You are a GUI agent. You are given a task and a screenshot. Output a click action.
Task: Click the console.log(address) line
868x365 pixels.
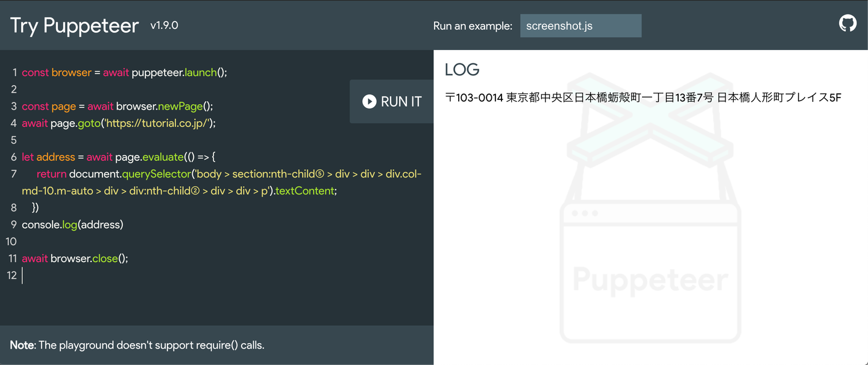(72, 225)
